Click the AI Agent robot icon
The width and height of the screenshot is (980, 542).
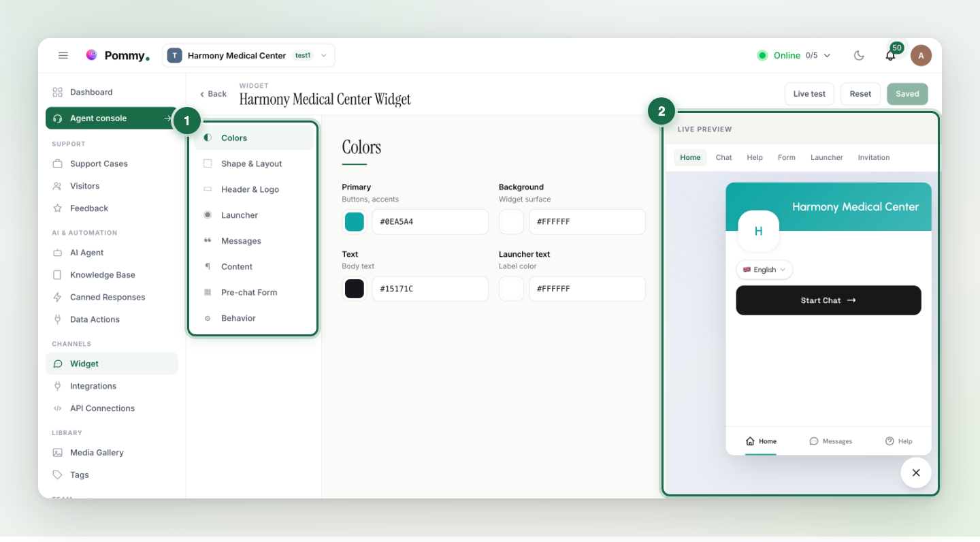click(x=57, y=253)
